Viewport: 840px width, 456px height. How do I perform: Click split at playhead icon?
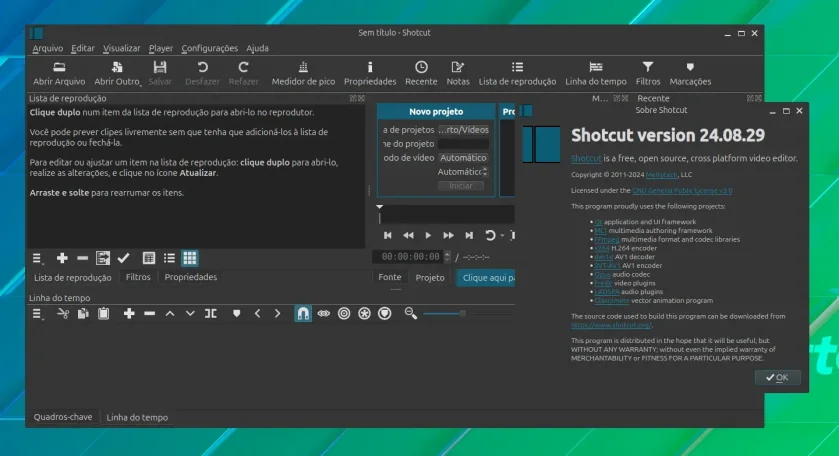click(x=211, y=313)
